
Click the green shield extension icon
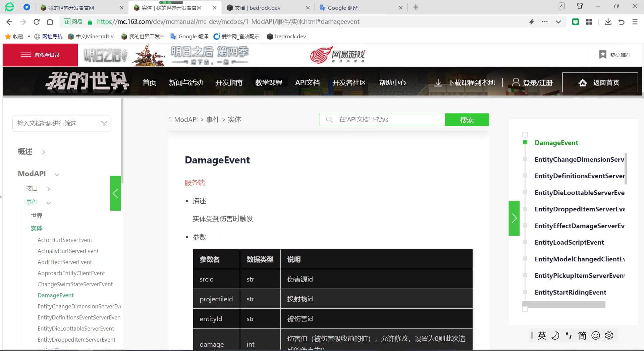coord(576,22)
